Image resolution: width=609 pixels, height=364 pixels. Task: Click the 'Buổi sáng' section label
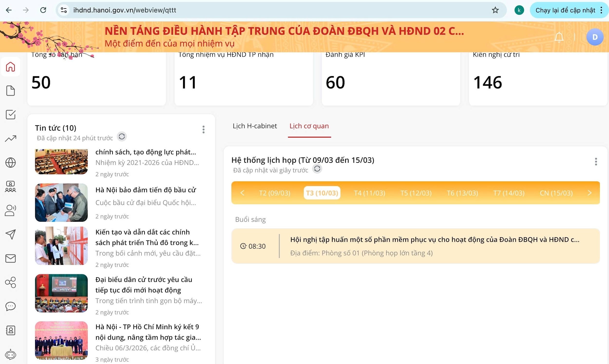coord(250,220)
